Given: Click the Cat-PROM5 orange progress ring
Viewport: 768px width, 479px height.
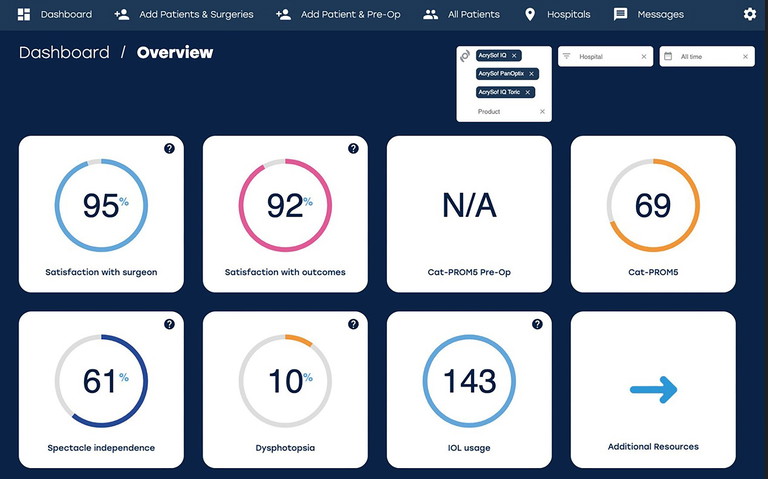Looking at the screenshot, I should pyautogui.click(x=653, y=205).
